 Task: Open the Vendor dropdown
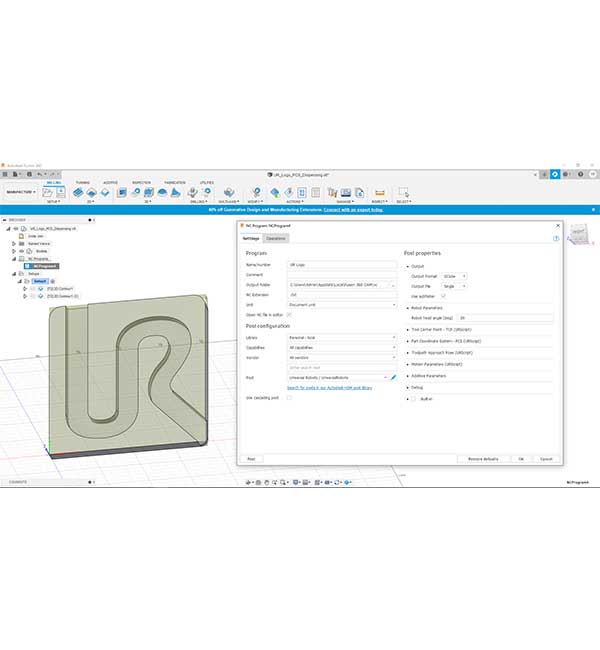[x=342, y=358]
